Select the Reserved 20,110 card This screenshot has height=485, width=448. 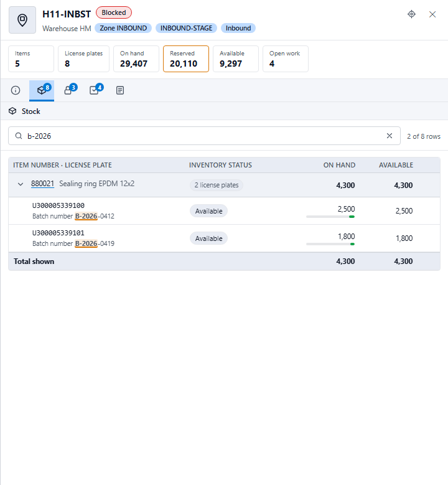pos(186,59)
